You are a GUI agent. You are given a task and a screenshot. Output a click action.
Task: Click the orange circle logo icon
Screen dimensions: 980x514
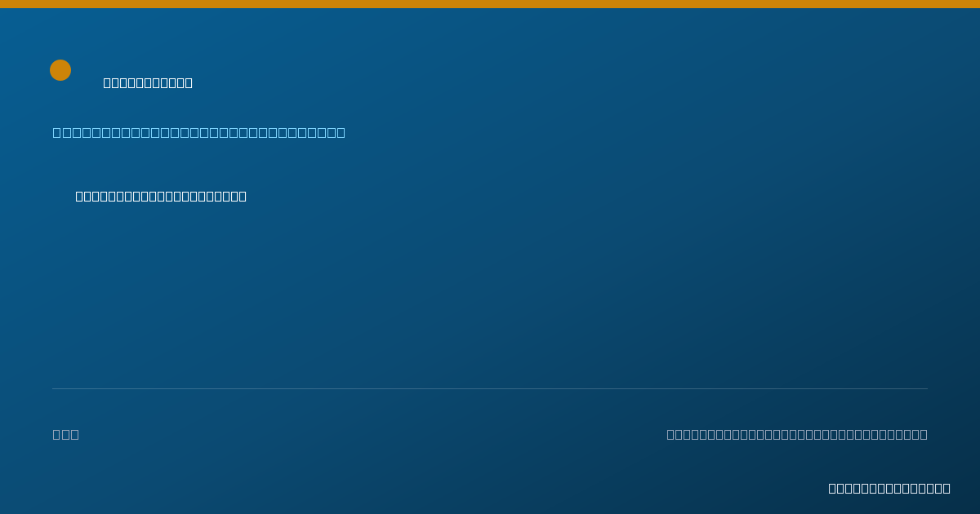pyautogui.click(x=60, y=70)
